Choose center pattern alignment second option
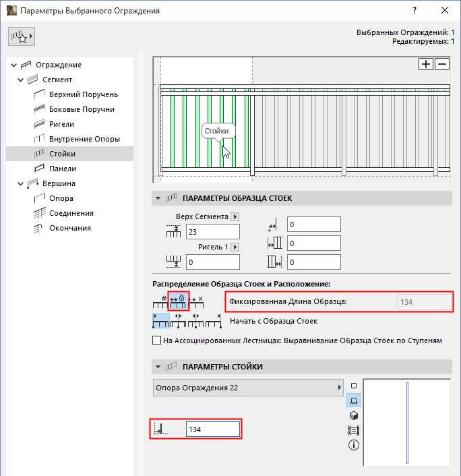 [178, 321]
